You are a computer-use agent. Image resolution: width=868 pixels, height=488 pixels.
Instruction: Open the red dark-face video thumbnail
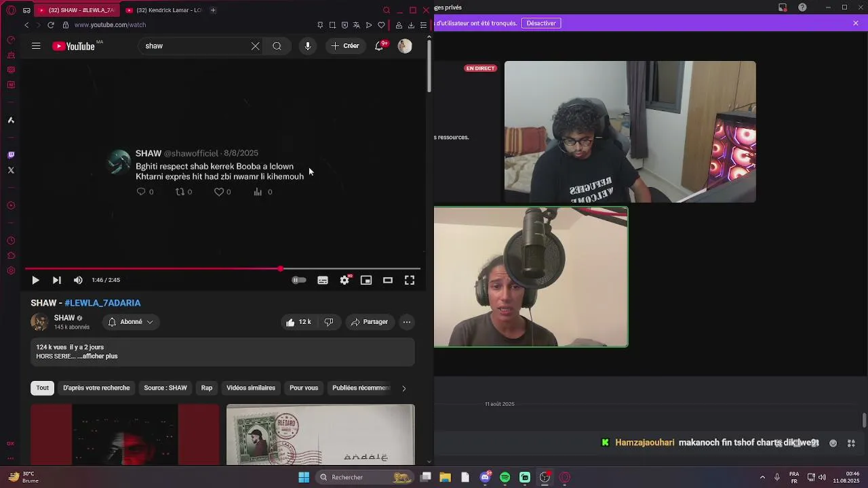[x=125, y=434]
